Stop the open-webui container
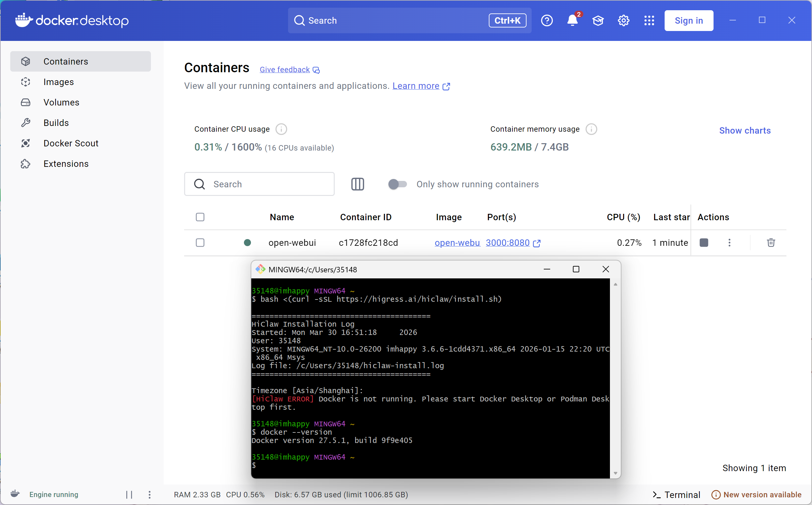The width and height of the screenshot is (812, 505). click(x=704, y=243)
